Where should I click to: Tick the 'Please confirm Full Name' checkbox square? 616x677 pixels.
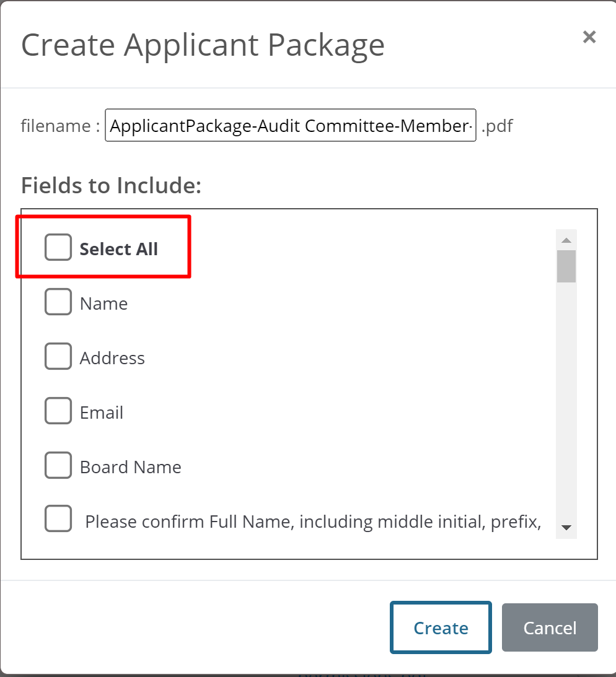[x=58, y=519]
